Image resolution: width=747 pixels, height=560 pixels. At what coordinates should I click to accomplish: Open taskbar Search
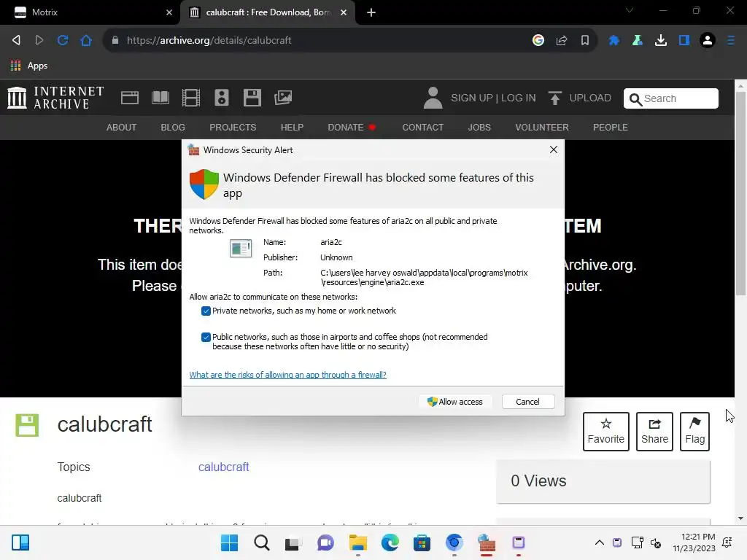click(x=262, y=542)
